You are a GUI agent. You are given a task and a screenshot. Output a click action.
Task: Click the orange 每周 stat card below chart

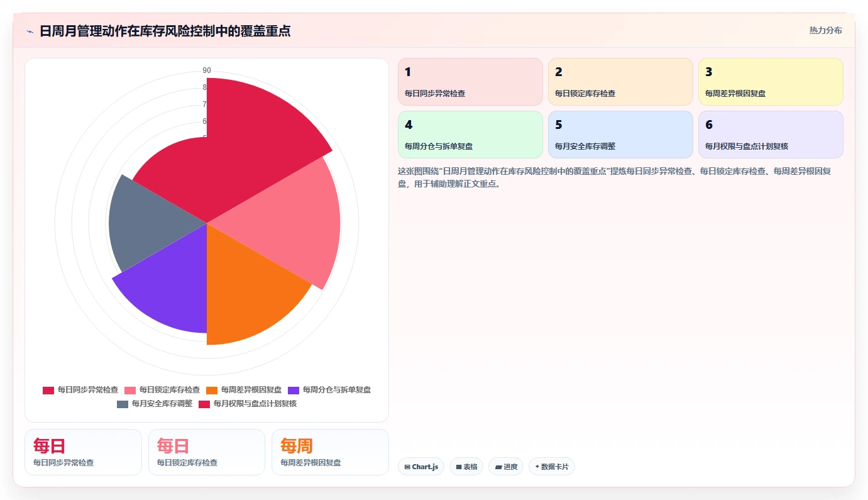point(330,452)
